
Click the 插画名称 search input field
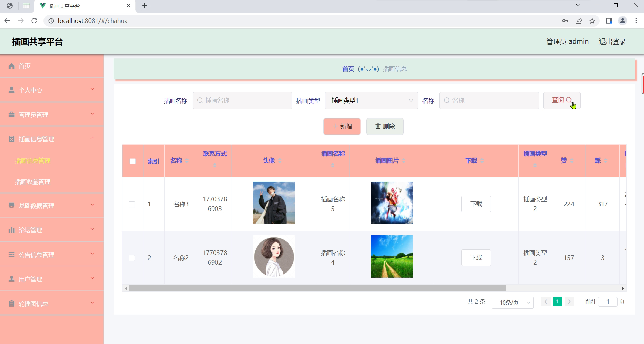242,100
